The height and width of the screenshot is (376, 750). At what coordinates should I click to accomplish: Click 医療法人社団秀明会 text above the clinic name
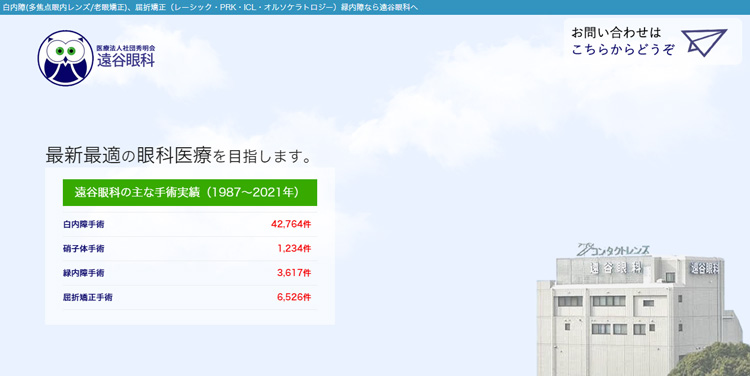(126, 48)
